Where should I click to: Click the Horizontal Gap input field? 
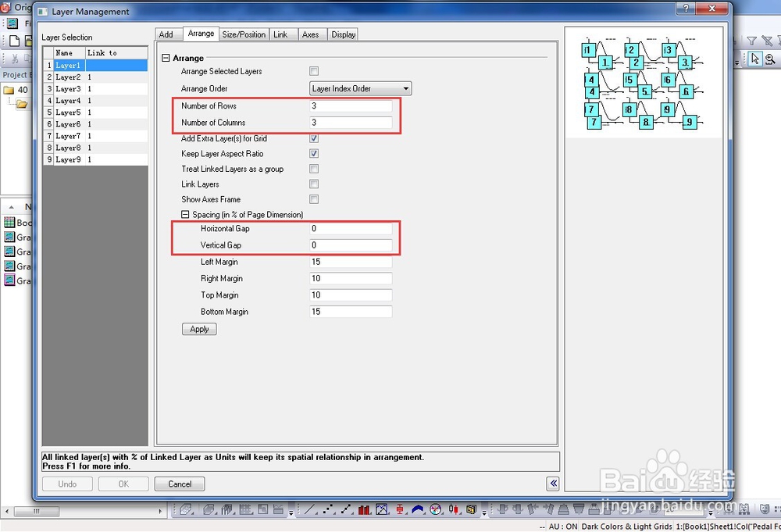click(351, 228)
